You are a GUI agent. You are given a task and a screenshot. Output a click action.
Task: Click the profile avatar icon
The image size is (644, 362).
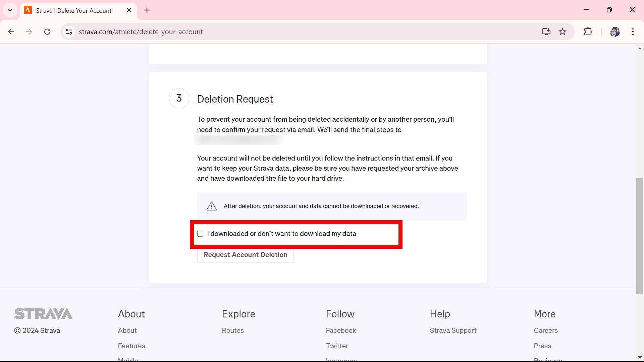[615, 32]
